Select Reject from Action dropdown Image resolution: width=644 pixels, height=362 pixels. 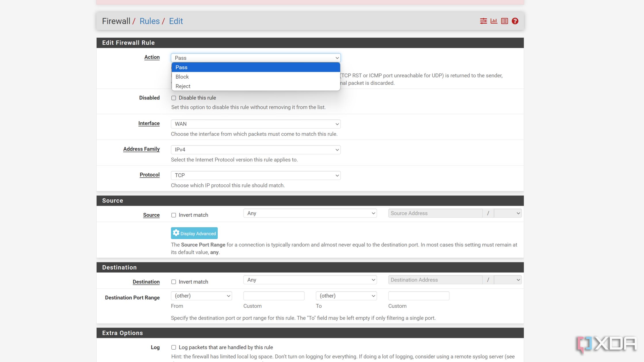[183, 86]
